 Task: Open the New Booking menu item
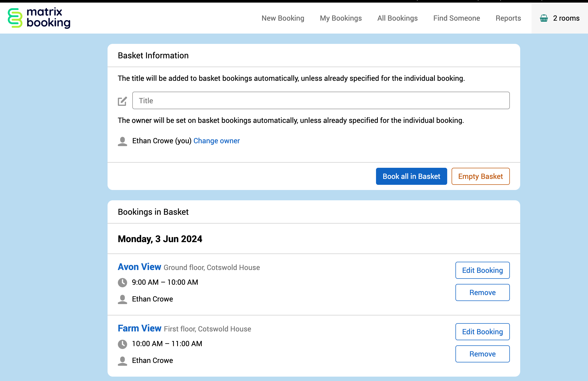[283, 18]
